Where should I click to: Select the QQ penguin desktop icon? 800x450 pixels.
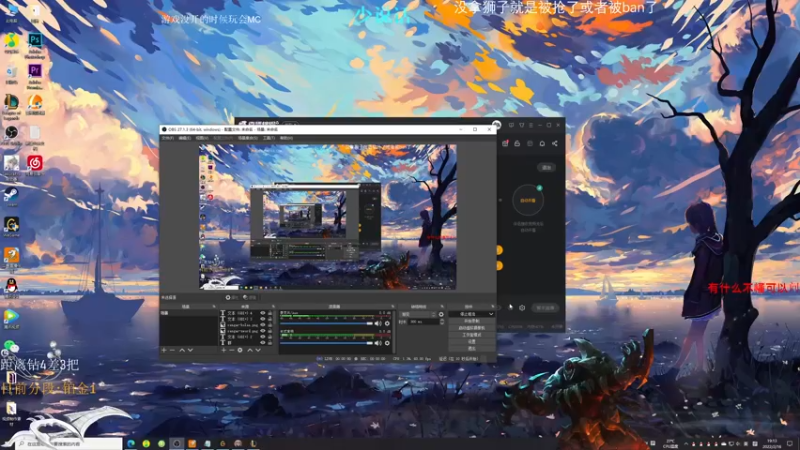pyautogui.click(x=11, y=286)
